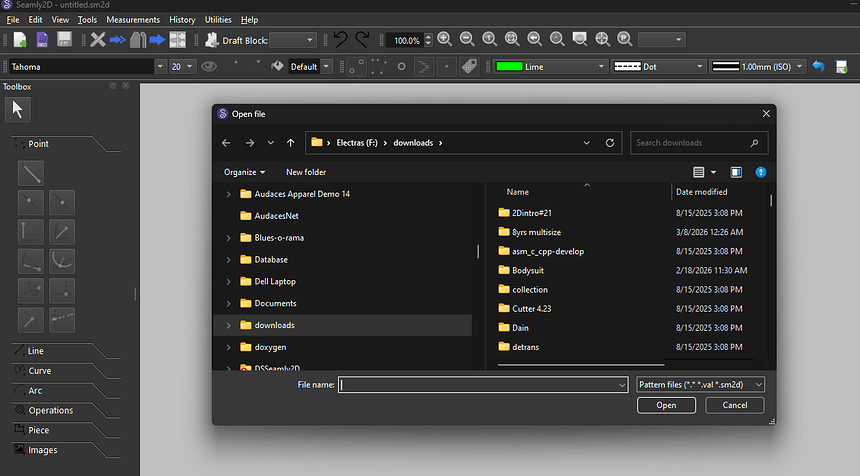
Task: Click the blue reset arrow icon
Action: click(x=819, y=66)
